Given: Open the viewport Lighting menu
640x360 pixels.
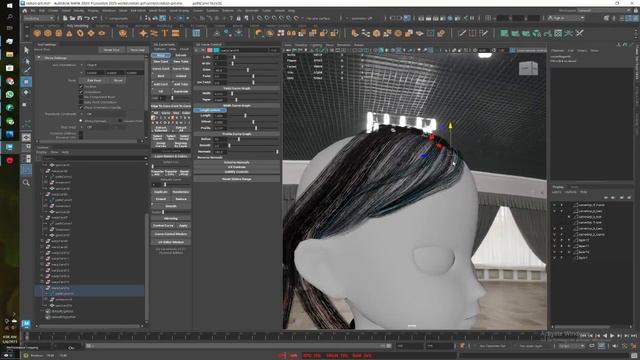Looking at the screenshot, I should point(316,45).
